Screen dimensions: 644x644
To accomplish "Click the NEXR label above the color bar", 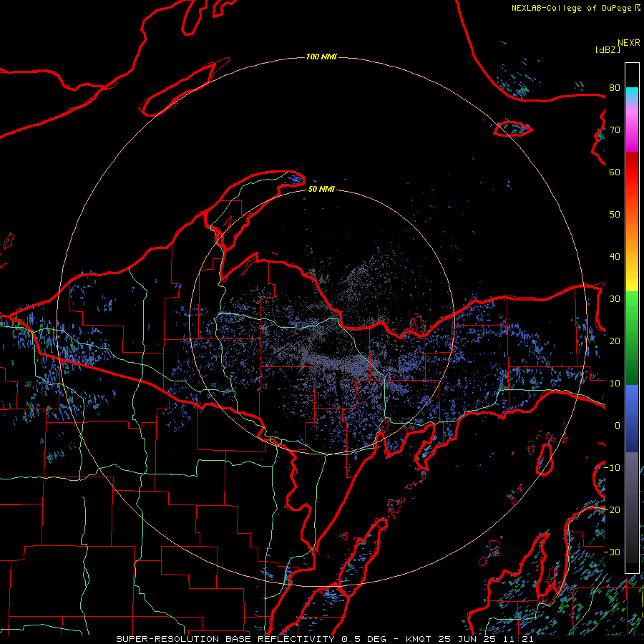I will click(629, 43).
